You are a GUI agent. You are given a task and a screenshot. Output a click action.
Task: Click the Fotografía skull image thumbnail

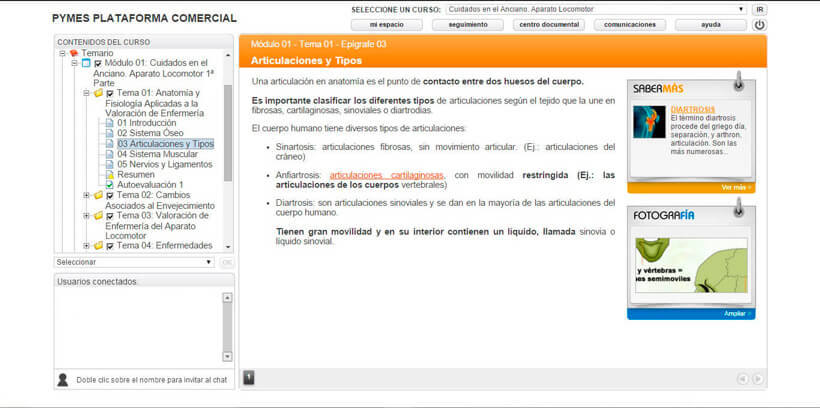pos(691,265)
